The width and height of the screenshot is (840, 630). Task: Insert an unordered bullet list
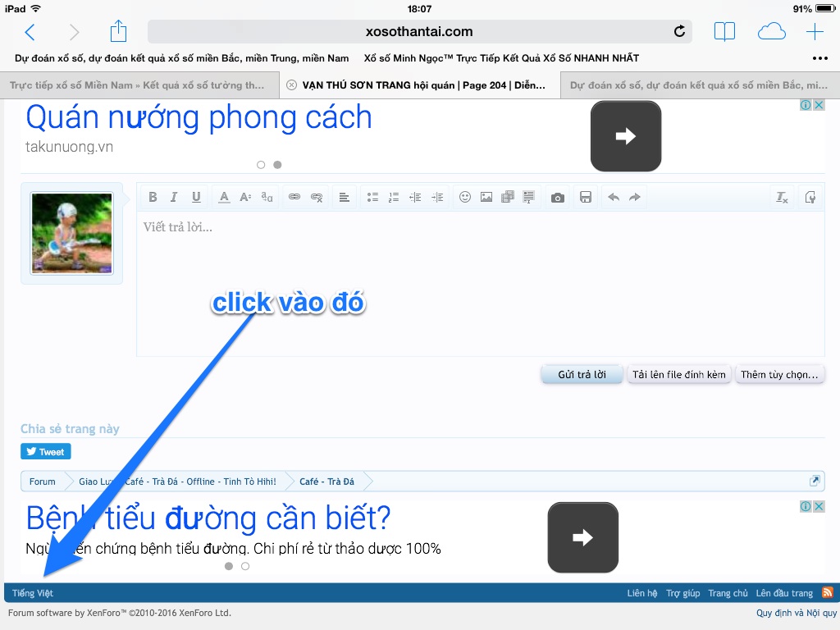[x=372, y=197]
